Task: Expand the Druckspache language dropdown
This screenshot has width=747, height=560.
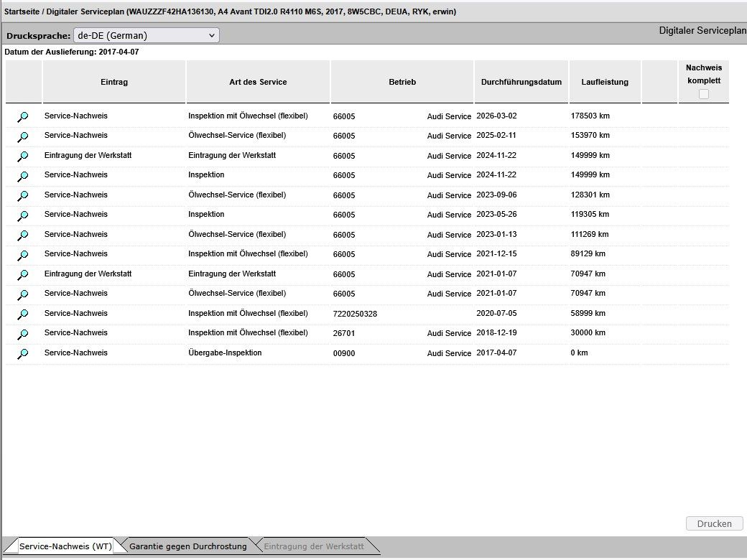Action: point(147,35)
